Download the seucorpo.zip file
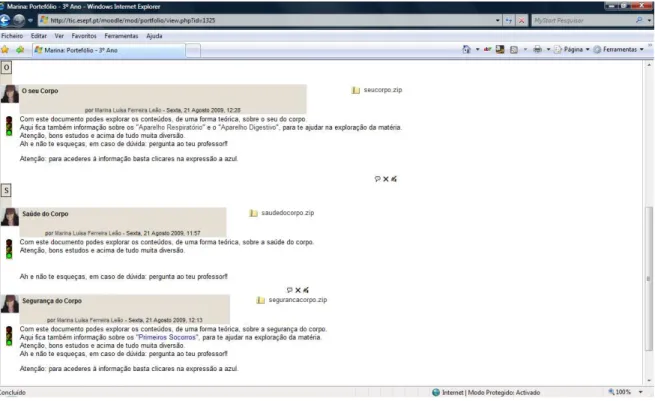655x401 pixels. pos(383,90)
